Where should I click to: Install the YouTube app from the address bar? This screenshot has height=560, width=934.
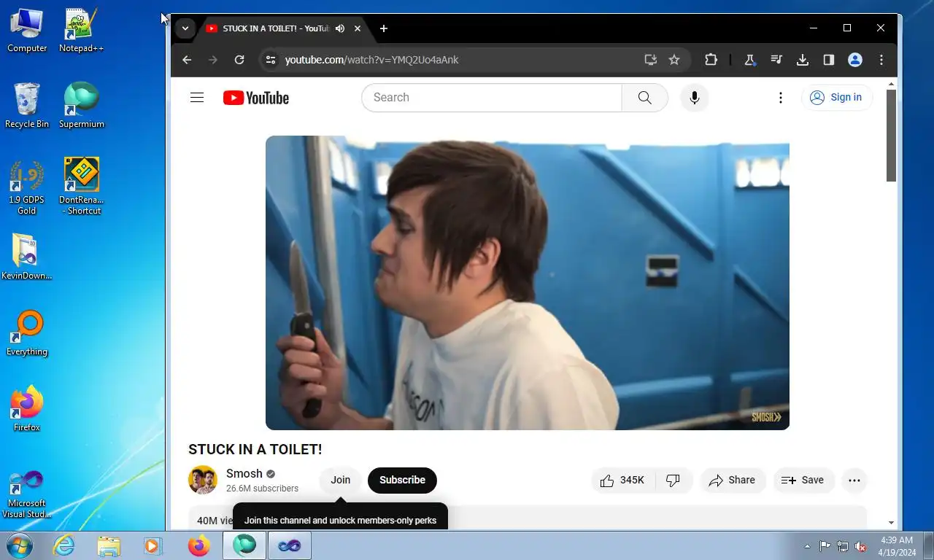click(651, 60)
